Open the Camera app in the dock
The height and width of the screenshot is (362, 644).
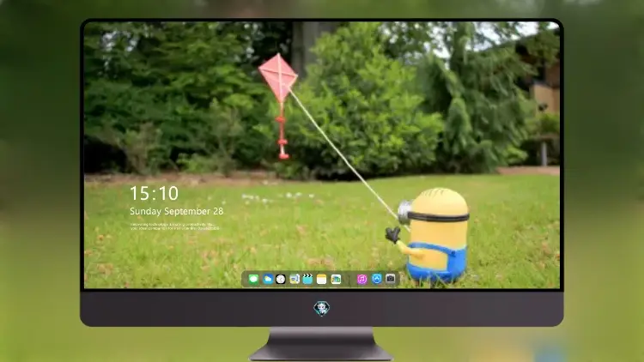[x=391, y=279]
